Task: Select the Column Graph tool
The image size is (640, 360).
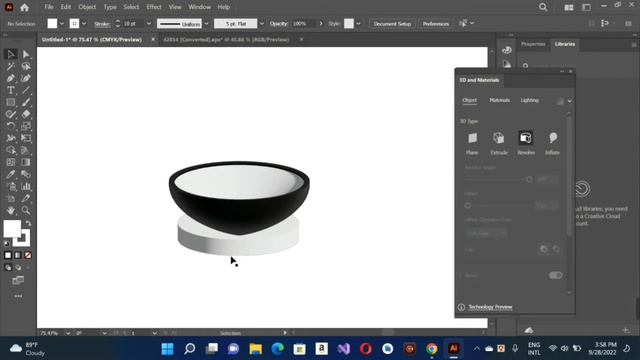Action: tap(26, 187)
